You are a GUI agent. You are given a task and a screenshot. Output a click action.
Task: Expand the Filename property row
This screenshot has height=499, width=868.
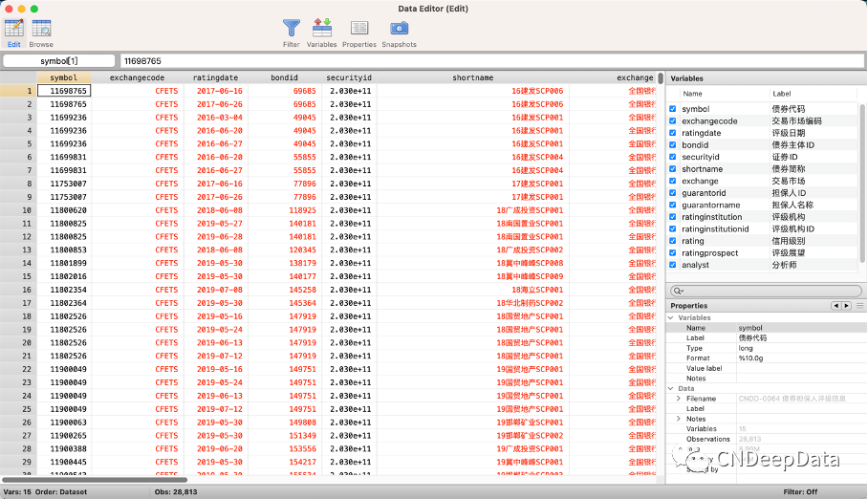pos(679,399)
